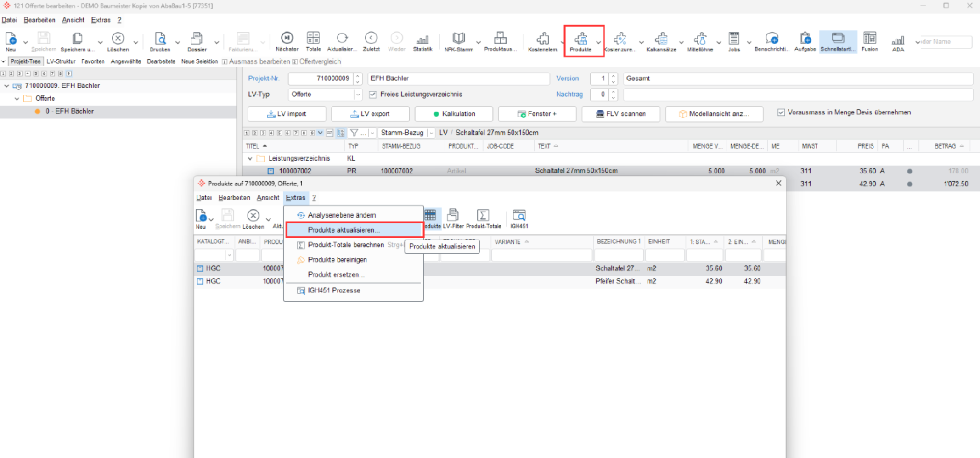The width and height of the screenshot is (980, 458).
Task: Choose Produkt ersetzen menu entry
Action: 354,274
